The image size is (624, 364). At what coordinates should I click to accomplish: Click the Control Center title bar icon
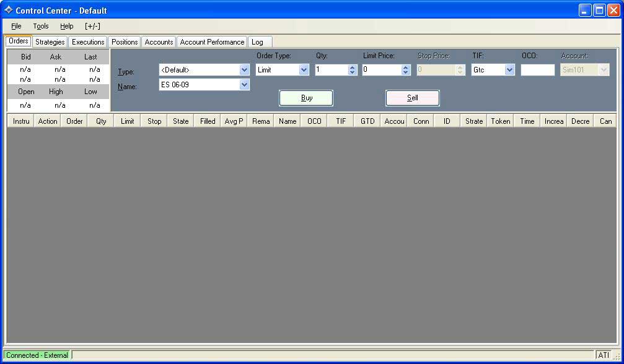9,11
